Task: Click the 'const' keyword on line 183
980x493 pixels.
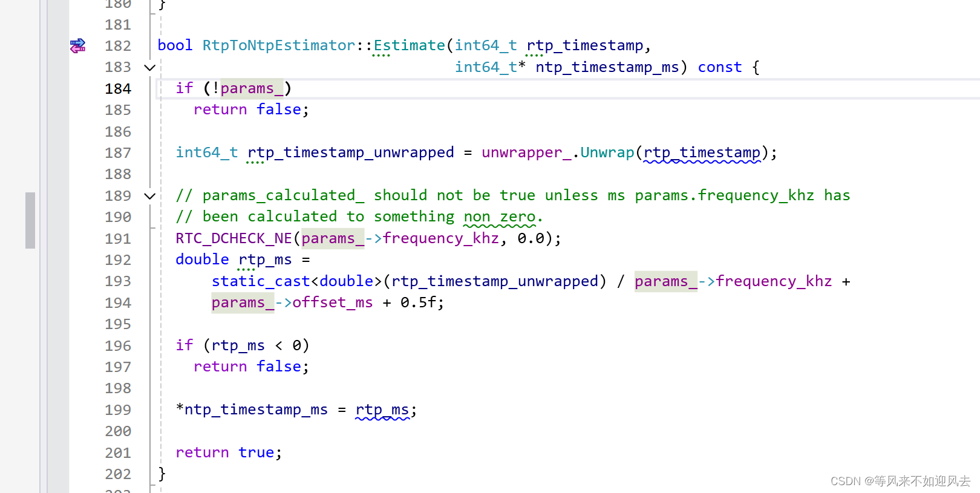Action: click(720, 67)
